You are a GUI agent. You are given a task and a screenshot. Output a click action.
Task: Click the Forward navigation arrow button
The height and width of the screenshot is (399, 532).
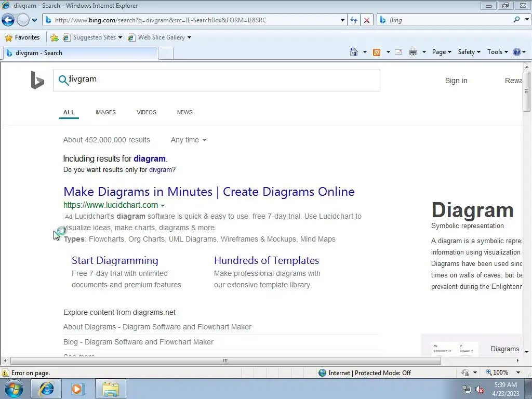(x=23, y=20)
